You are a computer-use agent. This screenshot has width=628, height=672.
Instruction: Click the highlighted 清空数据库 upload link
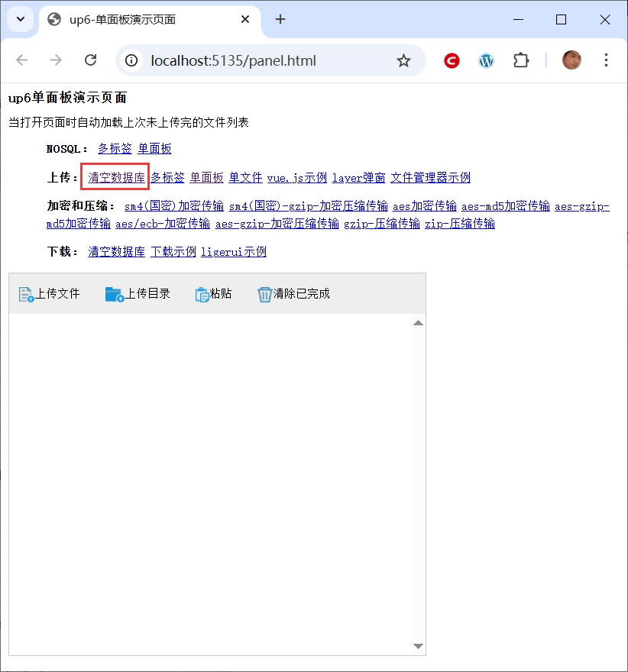point(116,178)
